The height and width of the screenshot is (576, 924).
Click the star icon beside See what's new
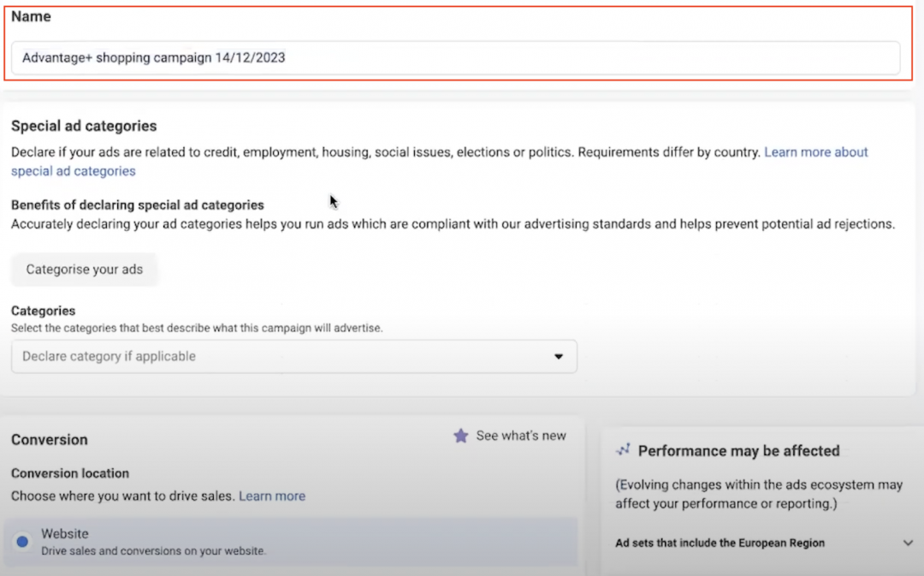click(x=461, y=436)
